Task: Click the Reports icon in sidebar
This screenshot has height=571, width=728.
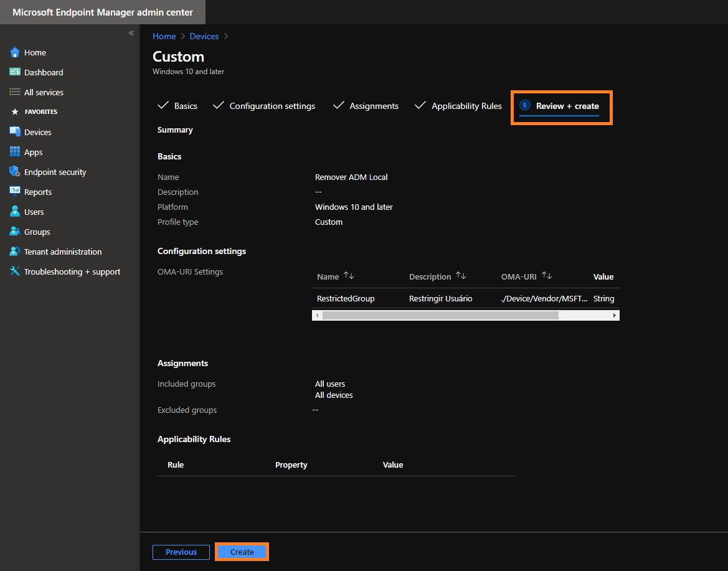Action: [15, 191]
